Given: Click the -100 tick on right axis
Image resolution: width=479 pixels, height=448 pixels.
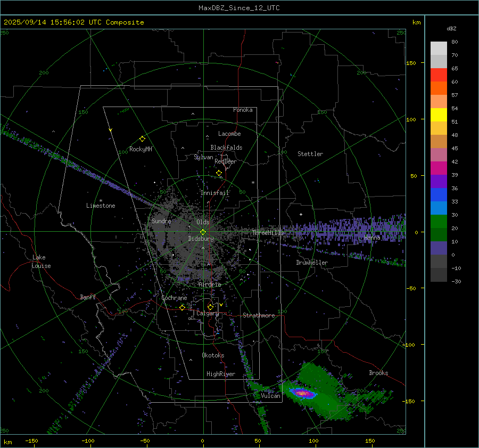Looking at the screenshot, I should [x=408, y=345].
